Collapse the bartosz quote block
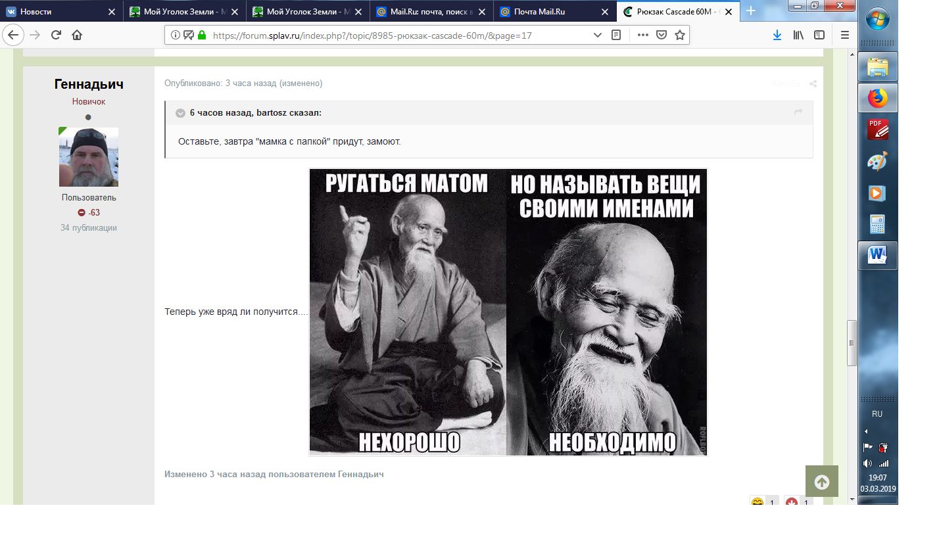 pyautogui.click(x=180, y=113)
